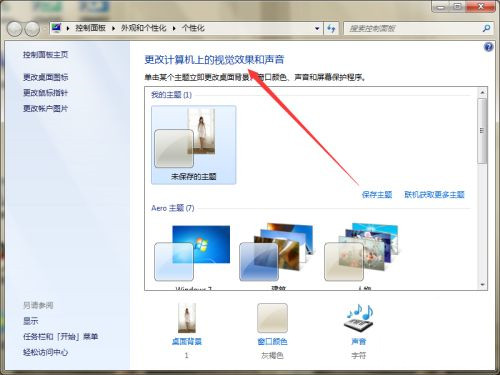
Task: Expand the chevron after 控制面板
Action: (113, 29)
